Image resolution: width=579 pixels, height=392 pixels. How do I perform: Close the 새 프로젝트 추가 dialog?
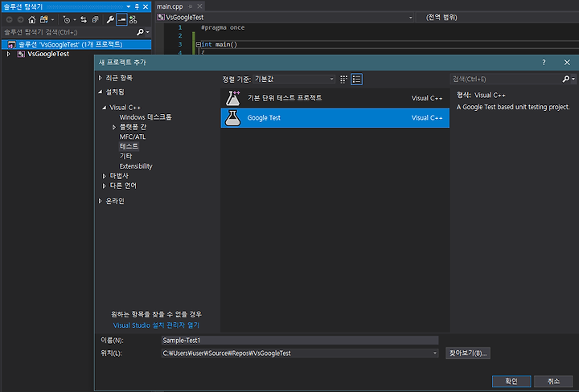pyautogui.click(x=567, y=63)
